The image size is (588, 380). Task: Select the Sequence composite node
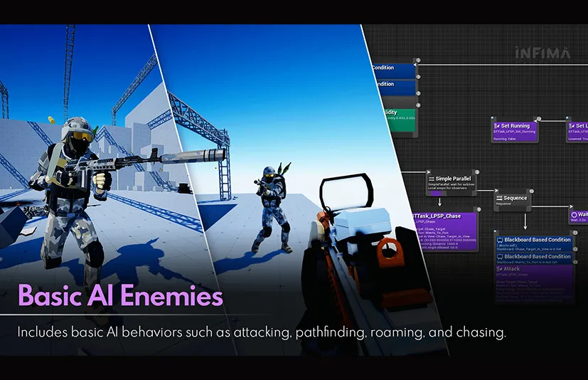512,201
